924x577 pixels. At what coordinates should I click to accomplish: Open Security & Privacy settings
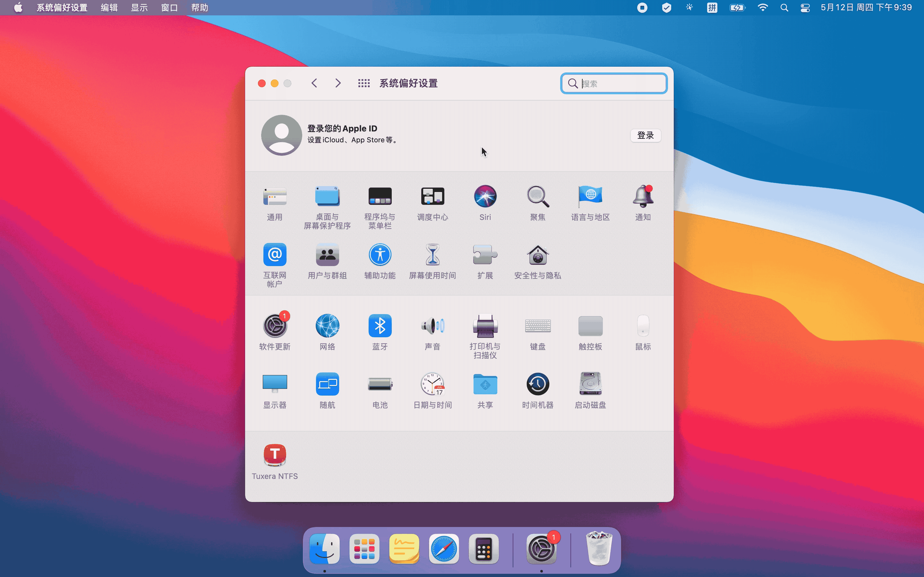(537, 255)
